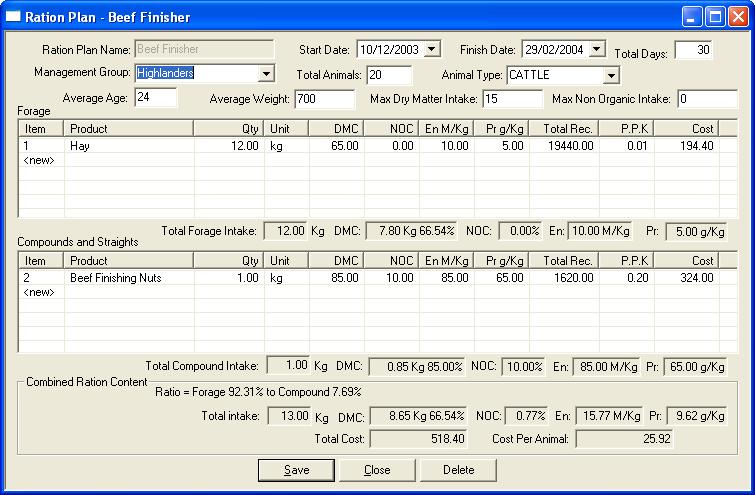Expand the Management Group dropdown

pyautogui.click(x=266, y=74)
